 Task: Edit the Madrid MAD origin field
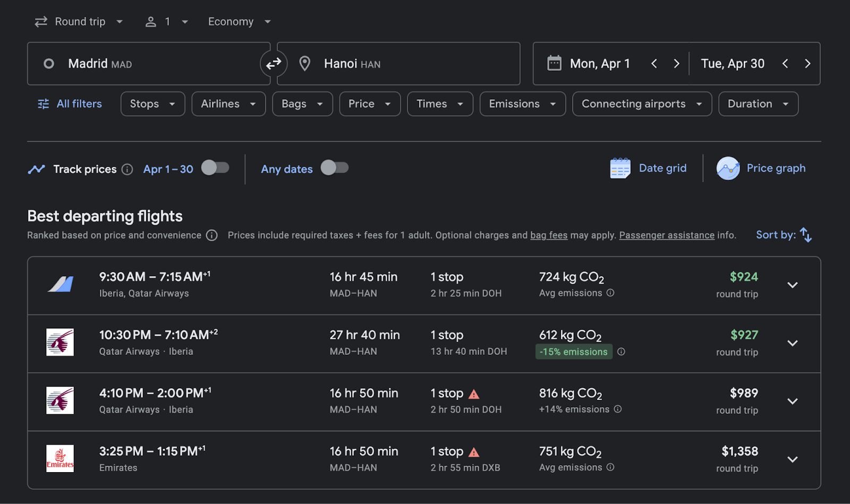coord(149,64)
